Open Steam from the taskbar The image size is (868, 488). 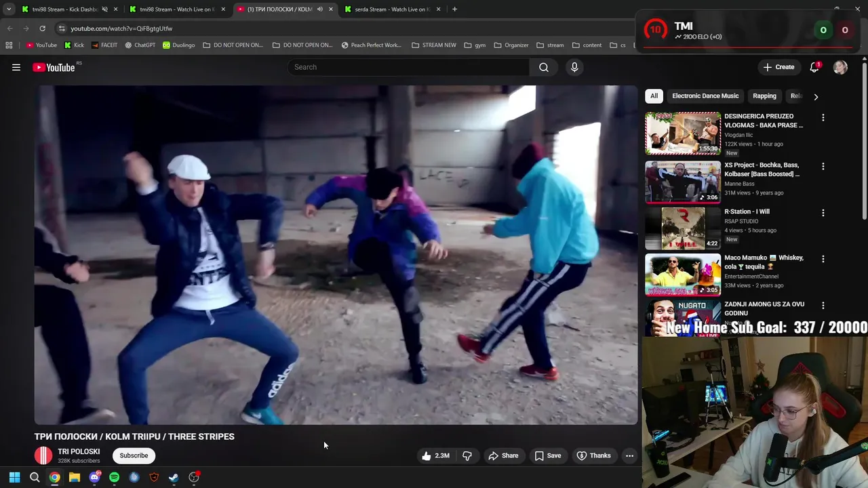click(174, 477)
